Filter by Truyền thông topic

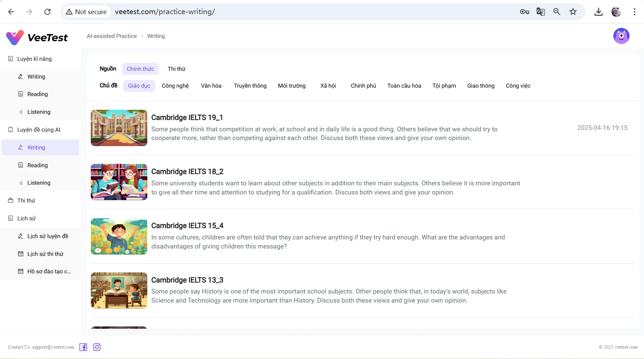coord(250,86)
